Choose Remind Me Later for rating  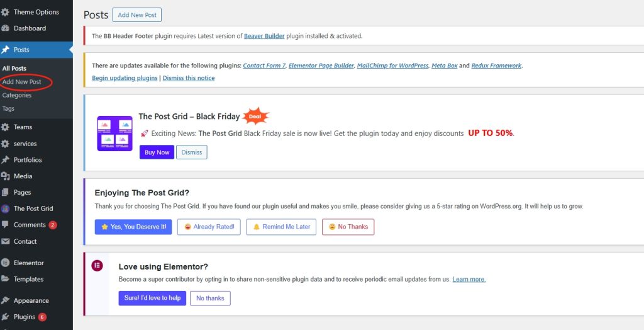(x=281, y=227)
